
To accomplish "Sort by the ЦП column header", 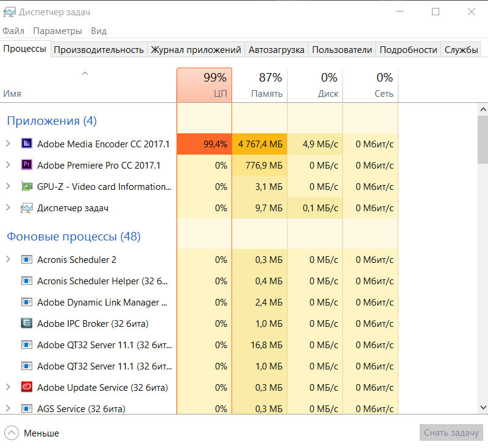I will [x=204, y=85].
